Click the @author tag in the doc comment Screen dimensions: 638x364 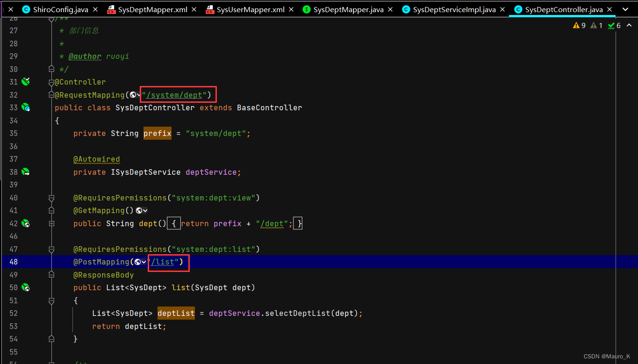(85, 56)
